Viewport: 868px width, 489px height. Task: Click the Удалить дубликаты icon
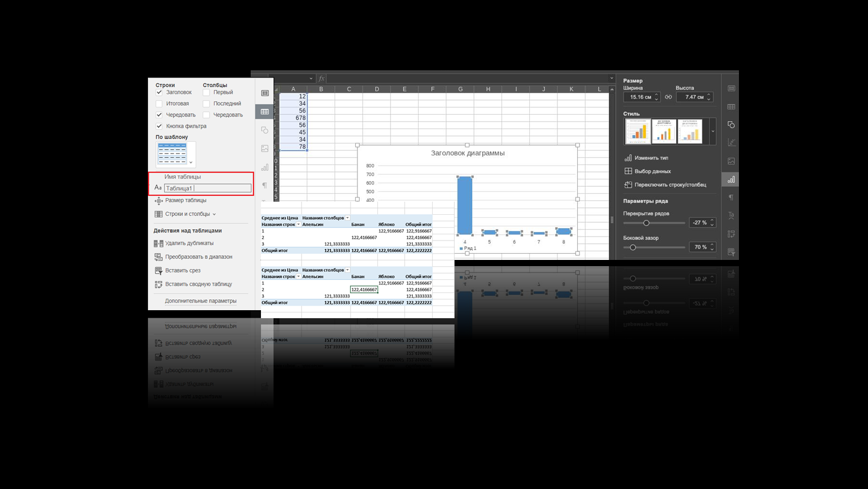coord(159,243)
